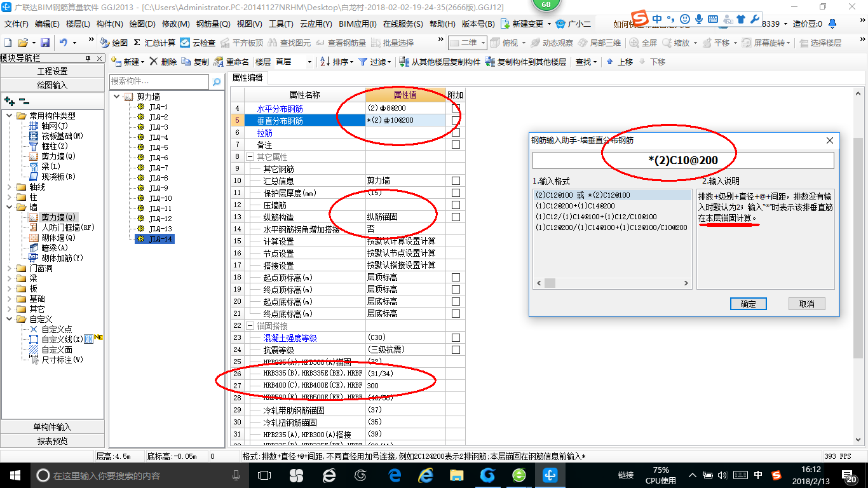Open the 新建 dropdown arrow

point(142,62)
